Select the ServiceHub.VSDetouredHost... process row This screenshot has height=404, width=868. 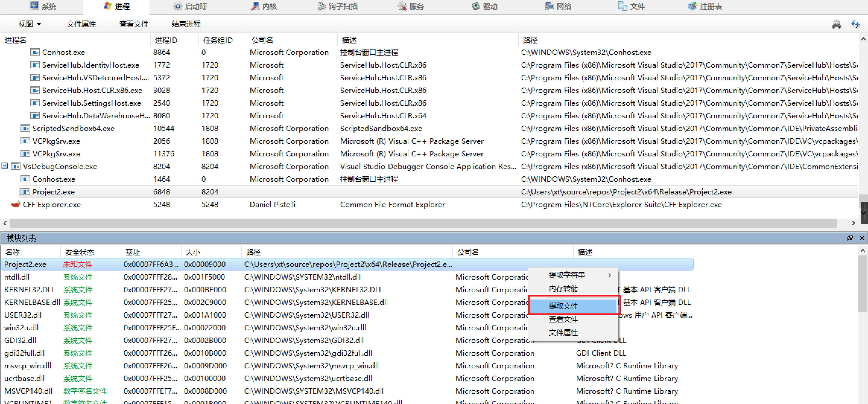(429, 78)
